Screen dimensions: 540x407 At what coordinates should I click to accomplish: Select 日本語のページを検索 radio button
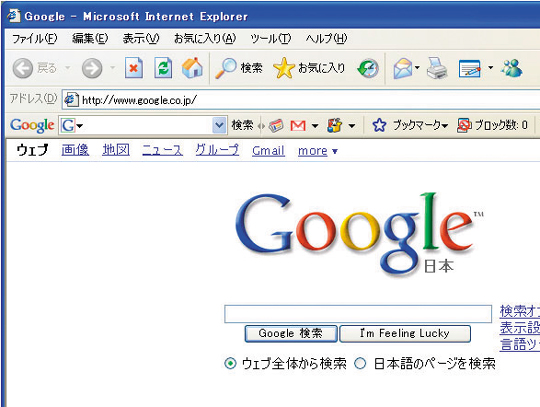tap(360, 363)
